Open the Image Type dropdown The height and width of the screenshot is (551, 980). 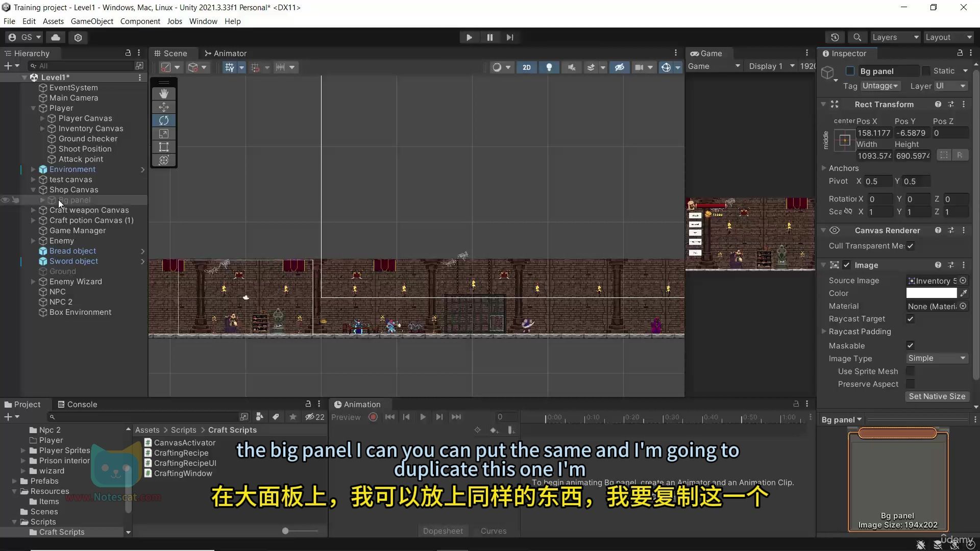937,358
